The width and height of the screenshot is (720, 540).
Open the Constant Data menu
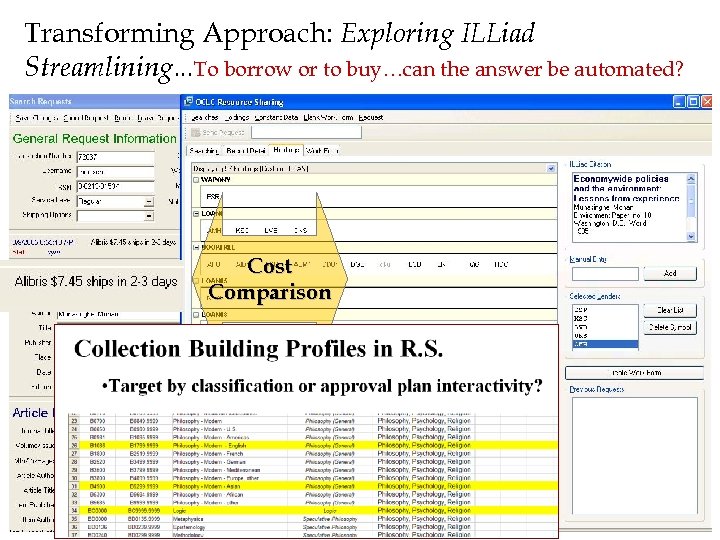tap(276, 118)
